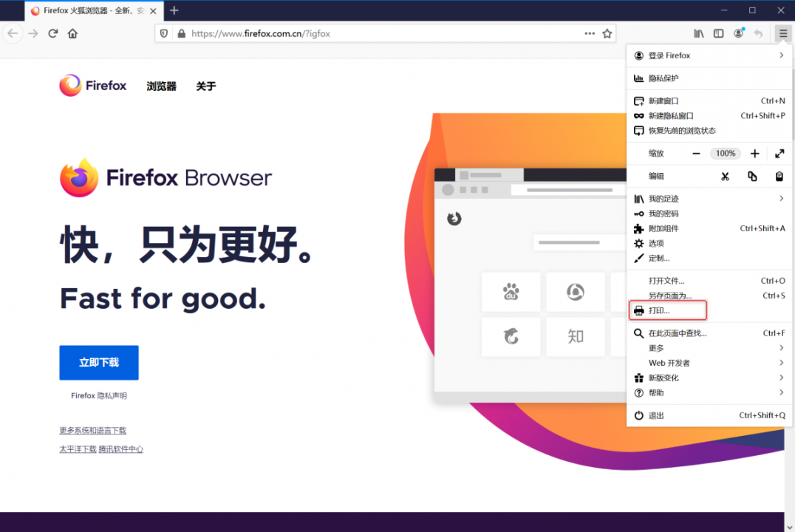The height and width of the screenshot is (532, 795).
Task: Reload the current page
Action: coord(52,33)
